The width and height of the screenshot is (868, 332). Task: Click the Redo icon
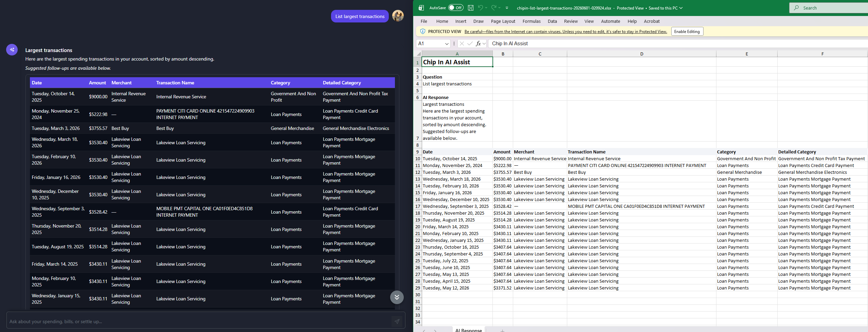[x=493, y=8]
